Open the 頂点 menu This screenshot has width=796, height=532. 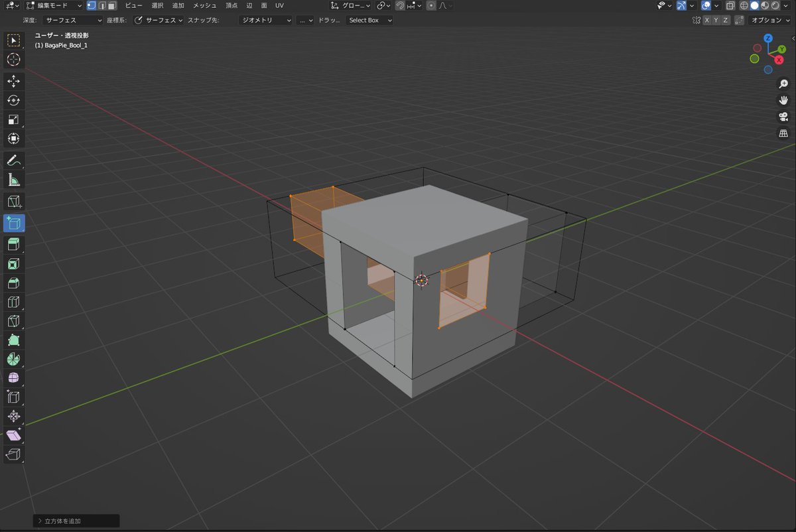click(x=232, y=5)
